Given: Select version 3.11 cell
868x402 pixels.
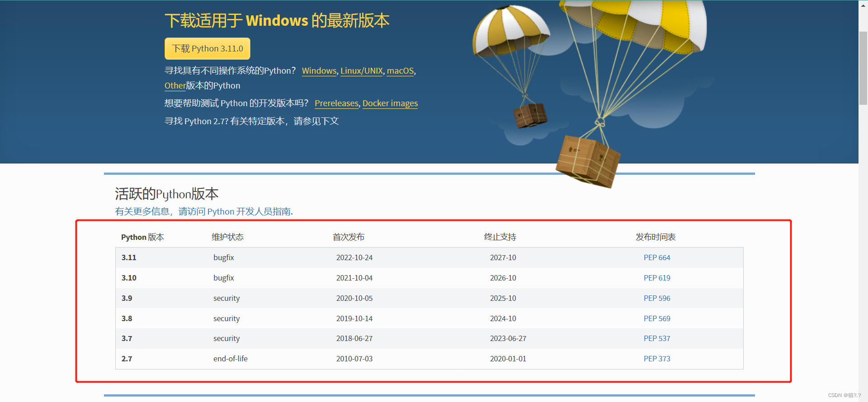Looking at the screenshot, I should [129, 257].
